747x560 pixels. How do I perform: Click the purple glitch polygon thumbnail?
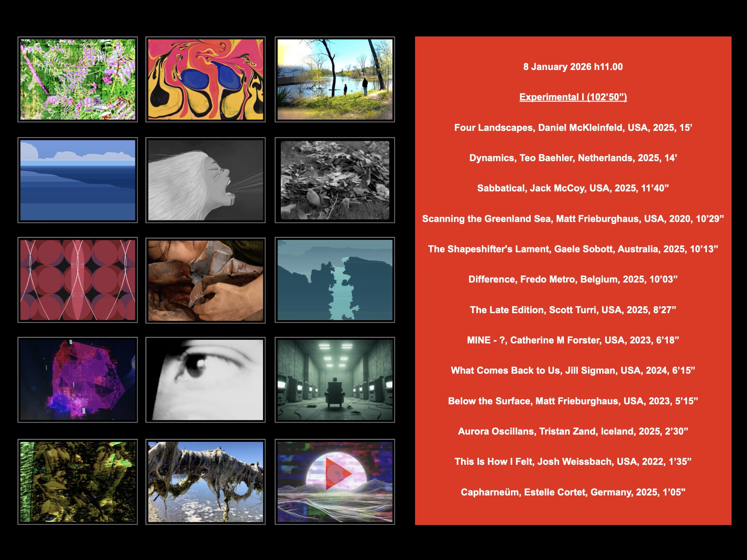[78, 380]
